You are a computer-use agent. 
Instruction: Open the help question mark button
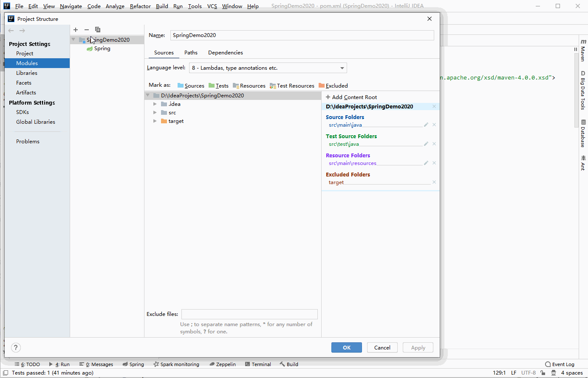pyautogui.click(x=16, y=348)
